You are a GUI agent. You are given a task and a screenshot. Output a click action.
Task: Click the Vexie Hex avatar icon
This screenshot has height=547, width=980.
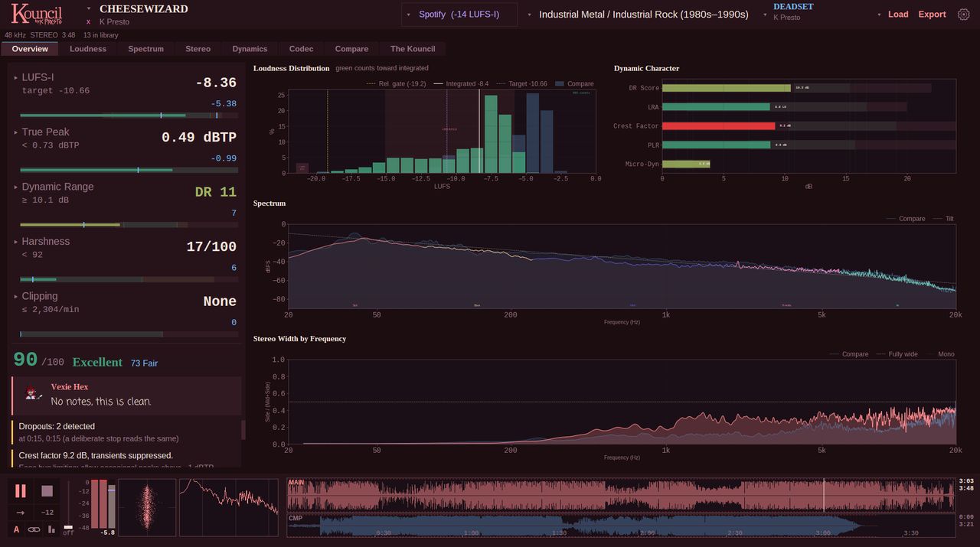click(32, 393)
